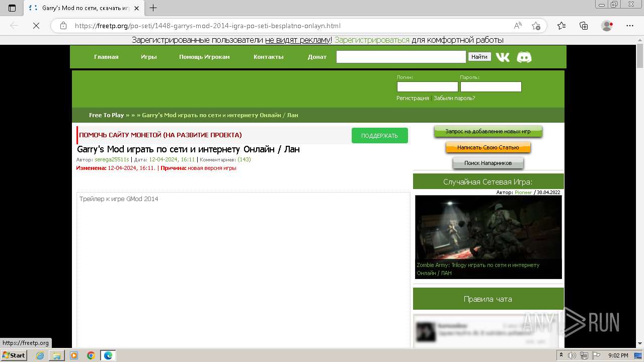Open Zombie Army Trilogy thumbnail
This screenshot has height=362, width=644.
point(488,227)
